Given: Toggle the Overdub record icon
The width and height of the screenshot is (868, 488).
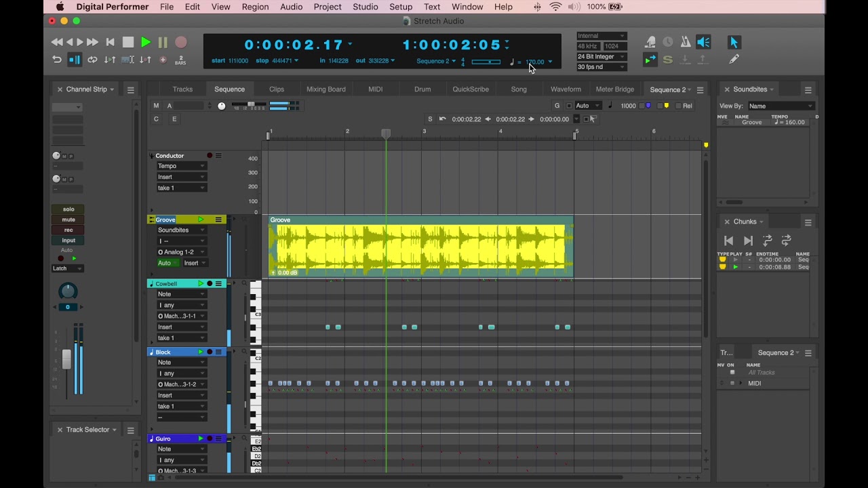Looking at the screenshot, I should 163,60.
